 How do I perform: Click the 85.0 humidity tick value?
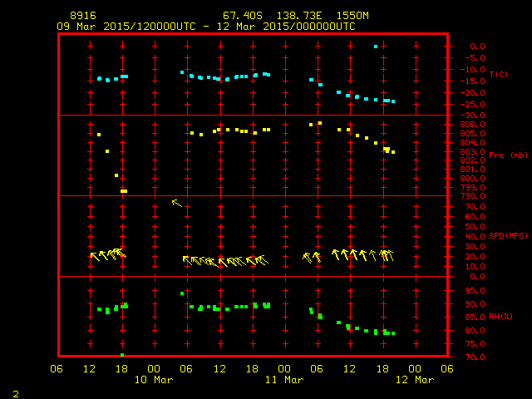[475, 318]
